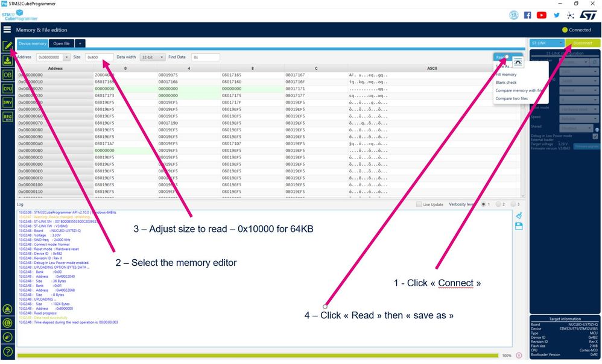The height and width of the screenshot is (364, 602).
Task: Click the ASCII column header
Action: [x=432, y=68]
